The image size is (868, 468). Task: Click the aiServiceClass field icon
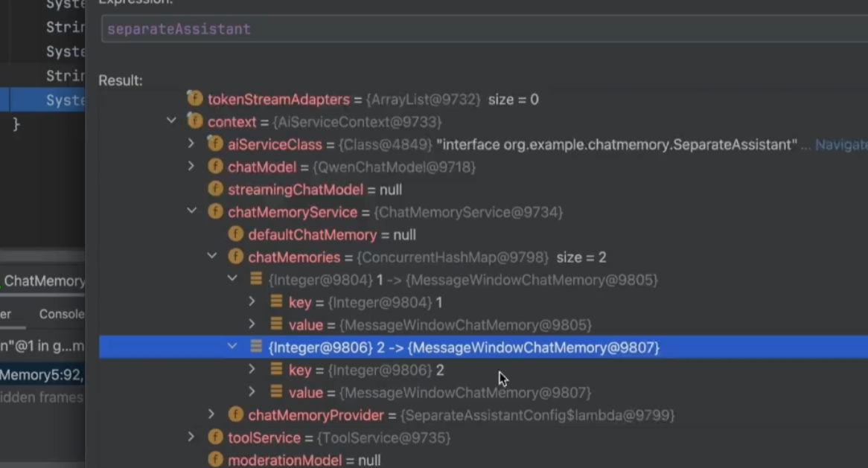[x=215, y=144]
